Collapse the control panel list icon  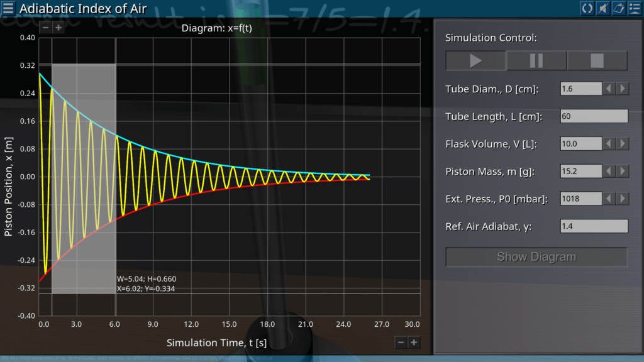pos(634,8)
